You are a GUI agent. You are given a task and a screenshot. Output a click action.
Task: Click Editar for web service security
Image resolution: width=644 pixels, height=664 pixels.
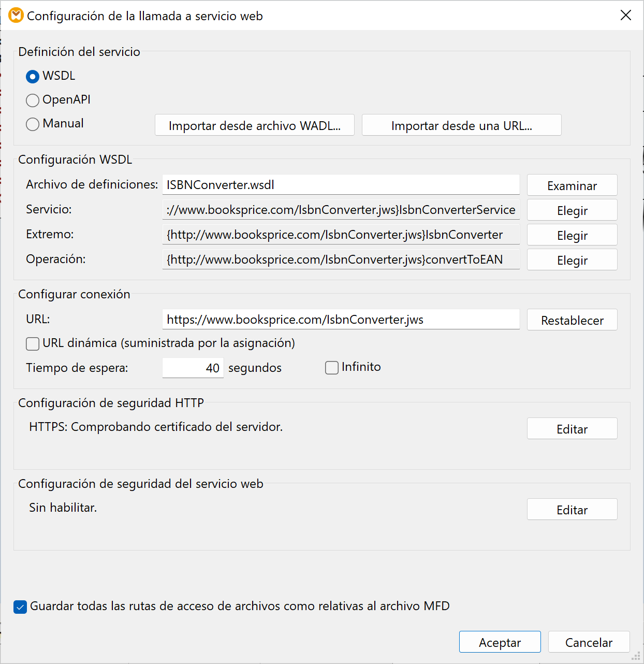[572, 510]
